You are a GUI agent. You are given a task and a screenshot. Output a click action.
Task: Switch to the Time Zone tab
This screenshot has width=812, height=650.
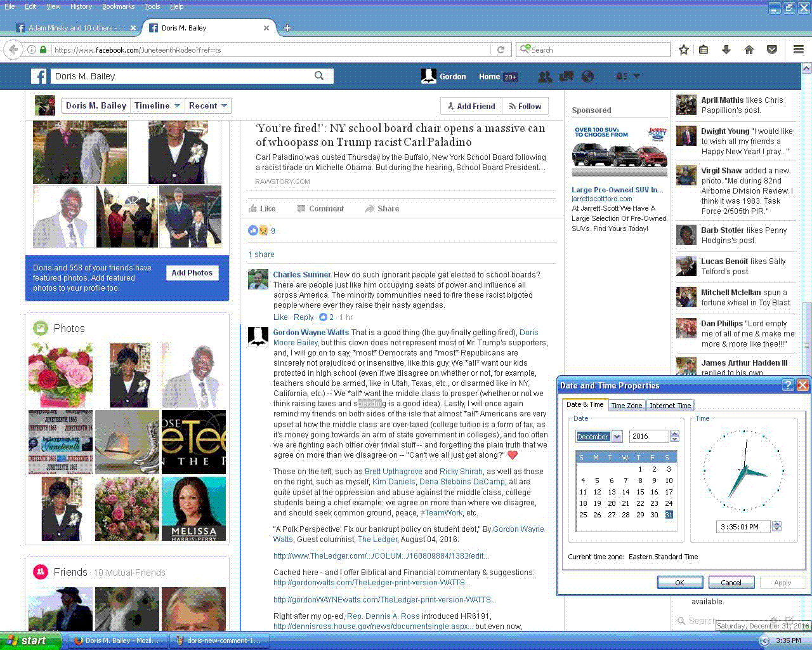626,406
